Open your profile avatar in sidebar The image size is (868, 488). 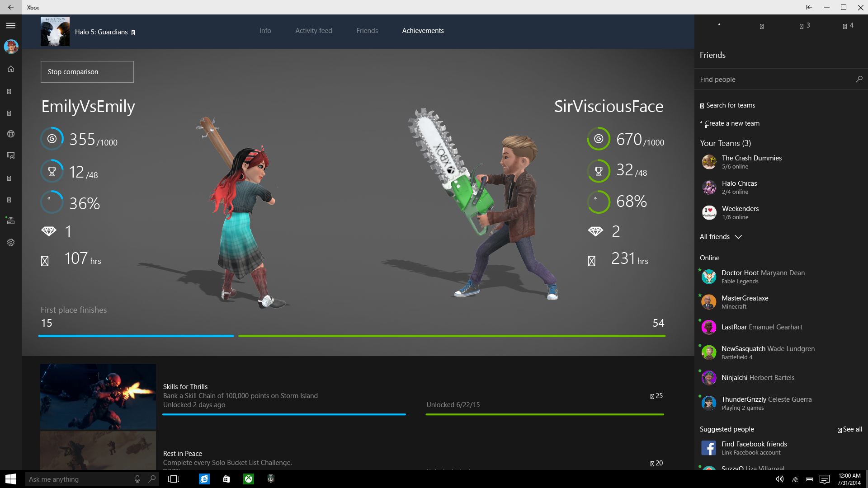(x=11, y=47)
